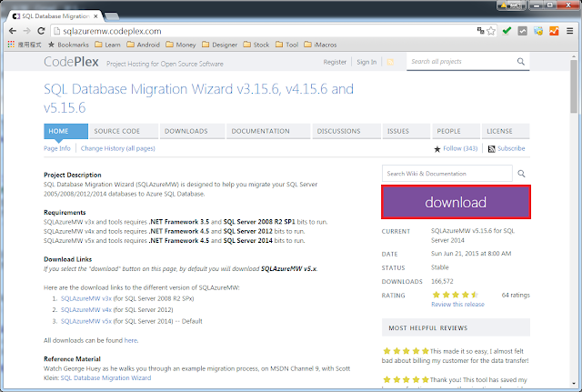Click the vertical scrollbar thumb

574,85
